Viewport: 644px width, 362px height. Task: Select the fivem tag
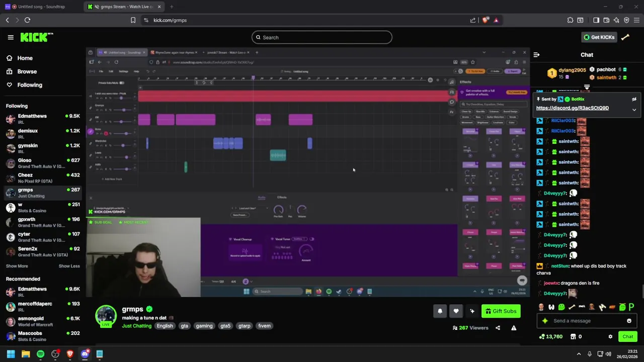(264, 326)
